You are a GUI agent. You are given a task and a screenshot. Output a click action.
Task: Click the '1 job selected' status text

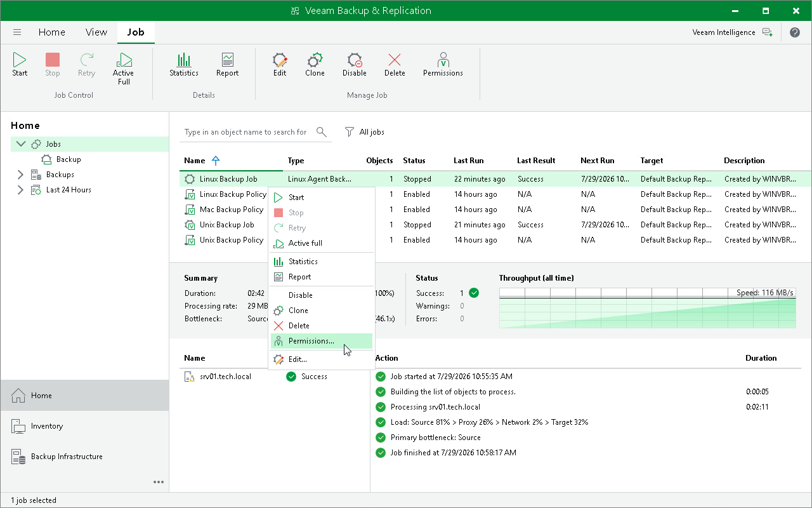point(34,500)
